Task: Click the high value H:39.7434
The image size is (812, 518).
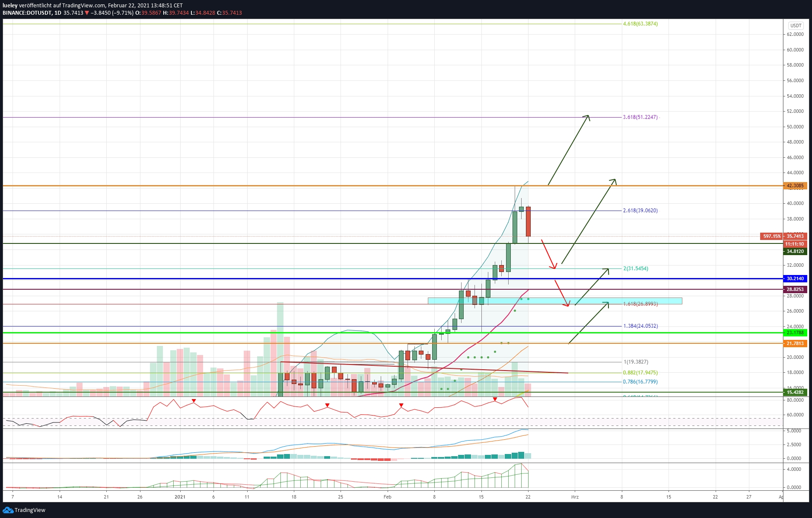Action: (x=176, y=13)
